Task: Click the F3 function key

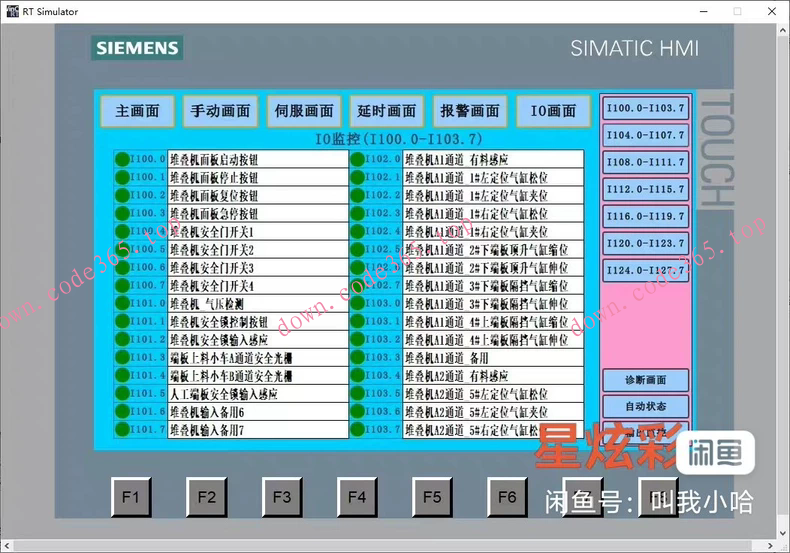Action: pos(282,498)
